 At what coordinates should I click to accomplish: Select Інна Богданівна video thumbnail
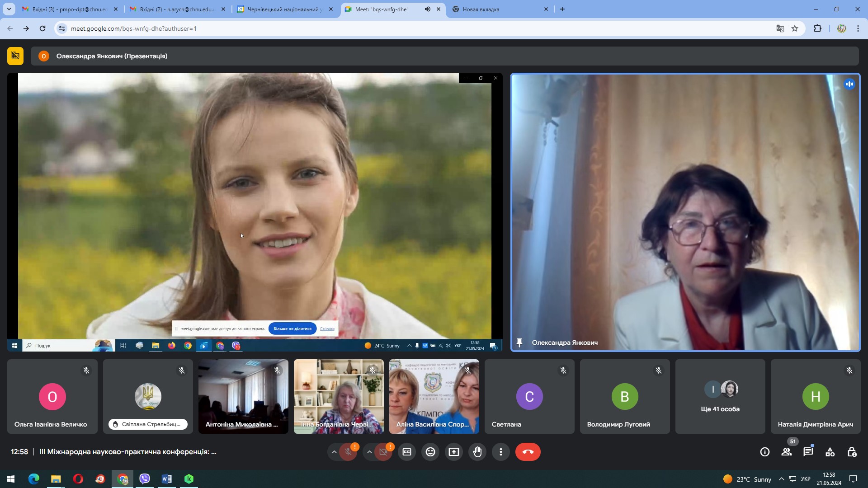coord(339,396)
